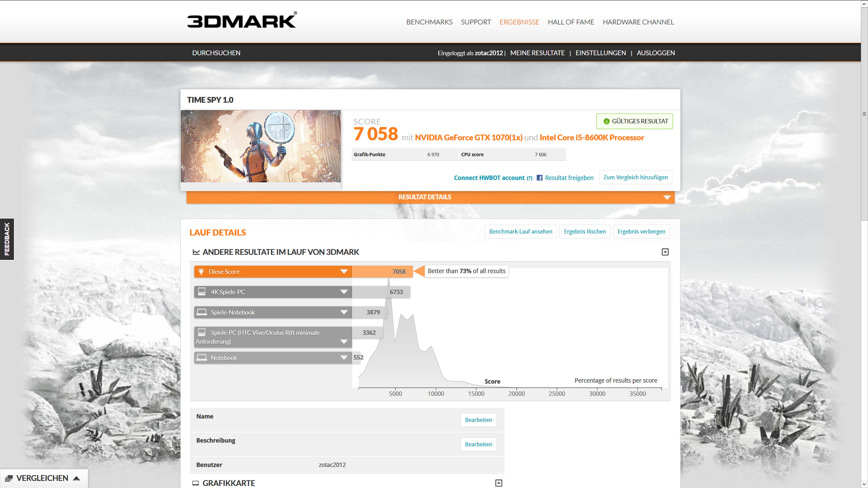
Task: Click the logged-in username zotac2012 in the header
Action: [x=489, y=53]
